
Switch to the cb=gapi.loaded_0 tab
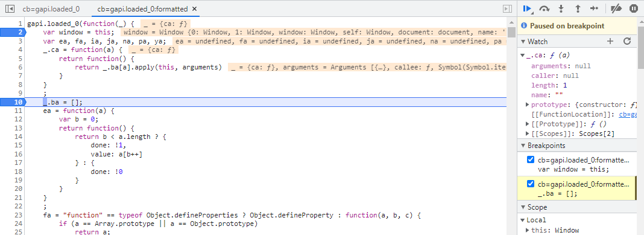51,8
